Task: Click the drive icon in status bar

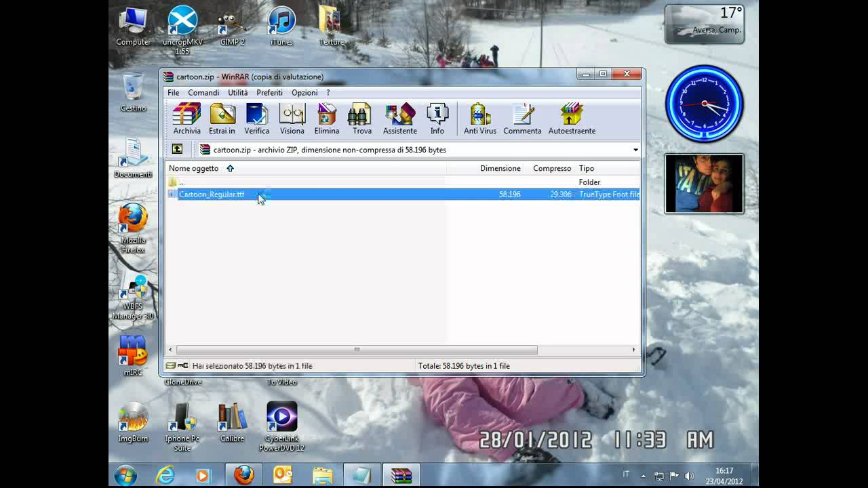Action: click(170, 365)
